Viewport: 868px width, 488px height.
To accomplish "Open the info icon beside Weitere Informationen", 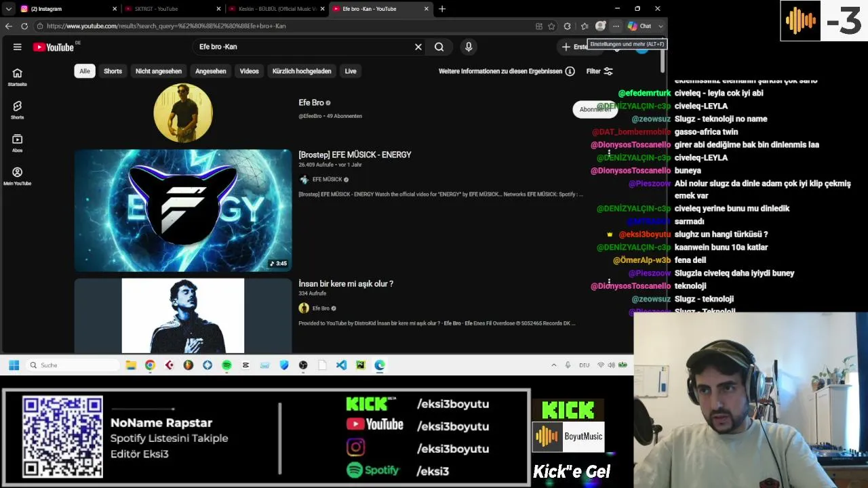I will tap(570, 71).
